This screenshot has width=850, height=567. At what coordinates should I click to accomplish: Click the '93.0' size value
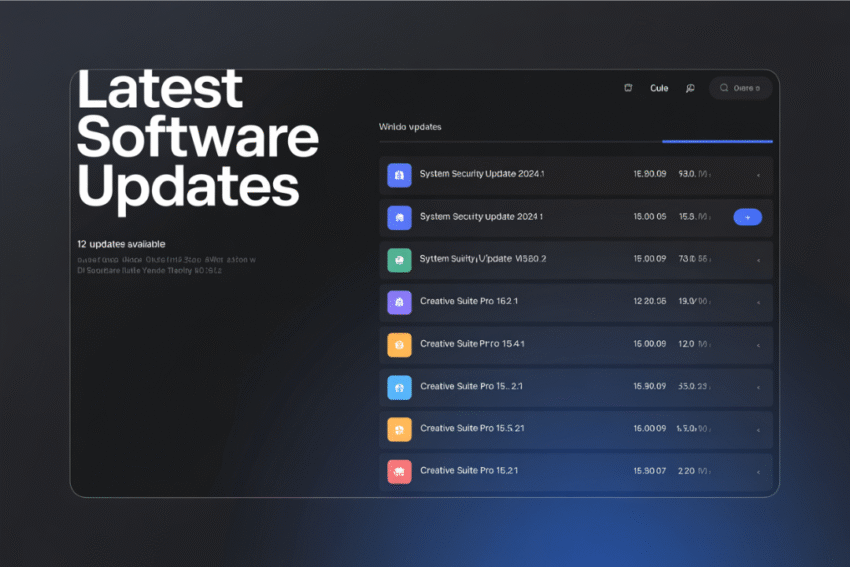[x=687, y=173]
